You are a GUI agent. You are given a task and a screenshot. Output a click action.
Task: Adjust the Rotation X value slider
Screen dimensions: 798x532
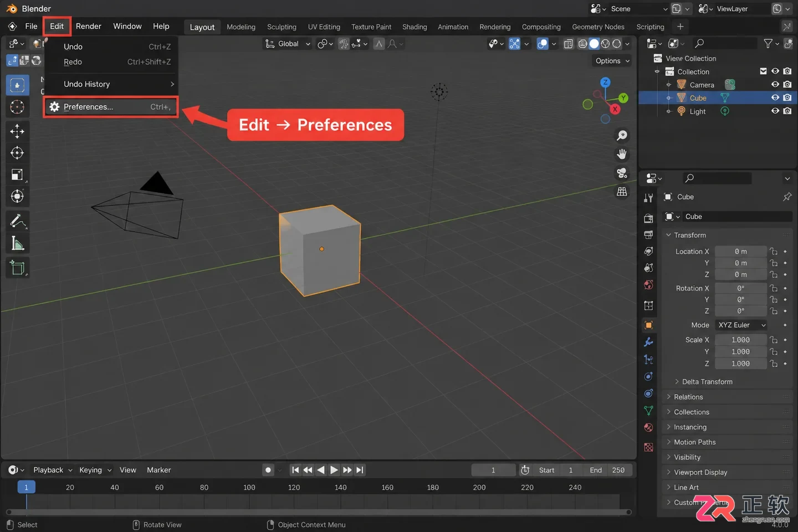(740, 288)
